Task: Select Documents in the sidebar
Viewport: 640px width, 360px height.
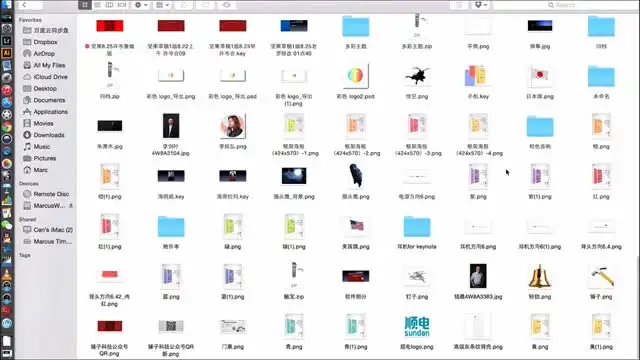Action: [49, 100]
